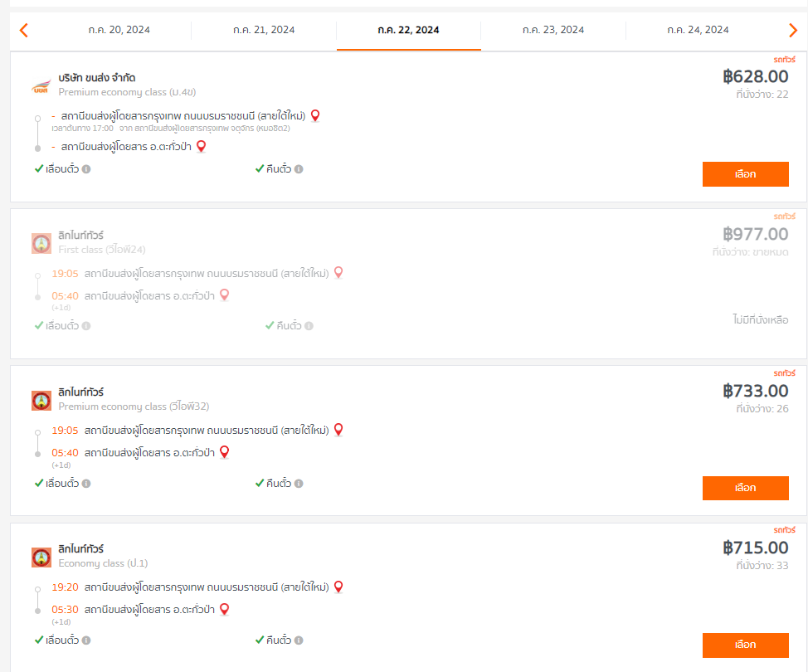Select the ฿628.00 บริษัท ขนส่ง trip
Screen dimensions: 808x672
pos(745,174)
